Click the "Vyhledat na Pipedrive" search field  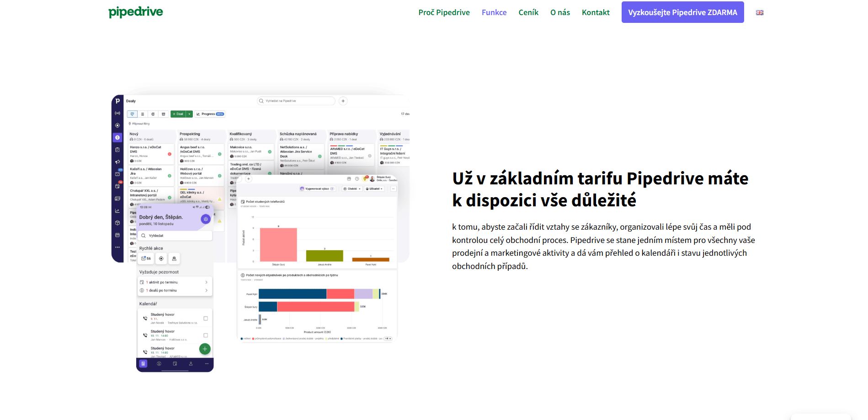point(296,101)
